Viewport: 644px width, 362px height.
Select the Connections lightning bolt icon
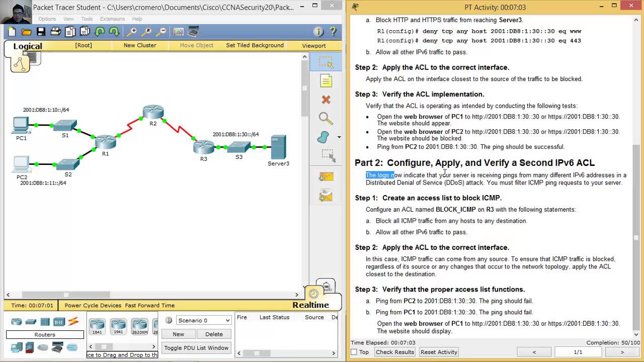click(73, 322)
